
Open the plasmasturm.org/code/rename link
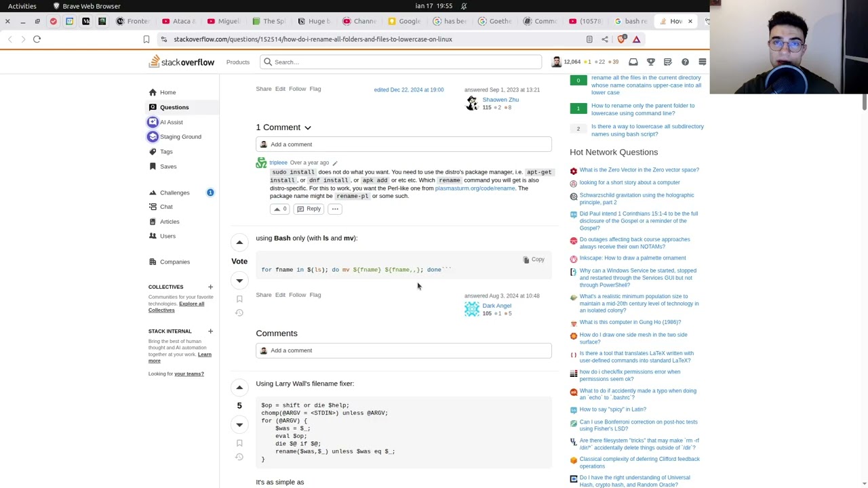point(475,188)
